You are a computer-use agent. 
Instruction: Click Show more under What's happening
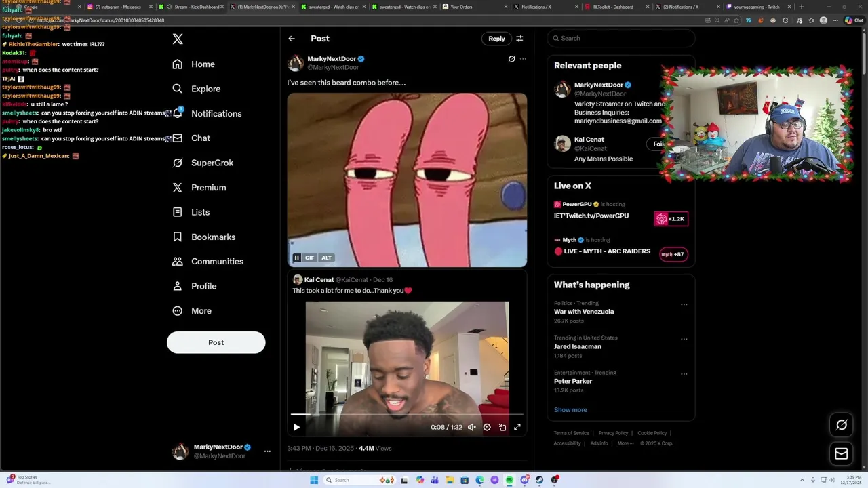point(570,410)
